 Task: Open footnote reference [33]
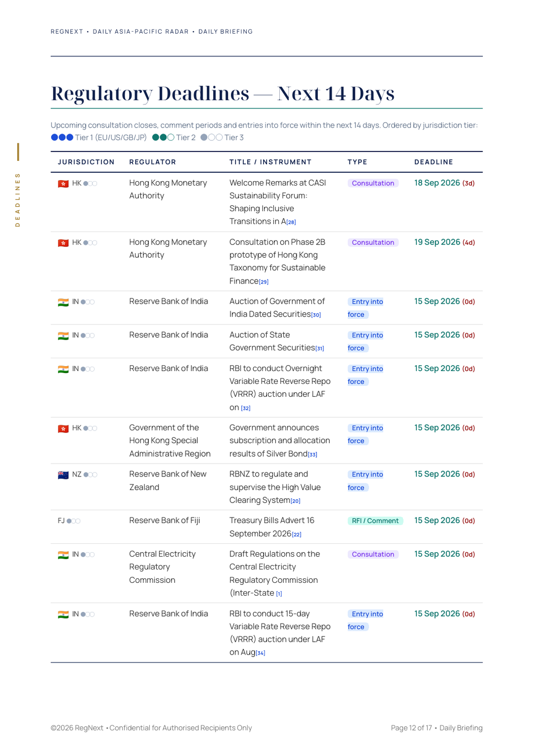pos(312,455)
